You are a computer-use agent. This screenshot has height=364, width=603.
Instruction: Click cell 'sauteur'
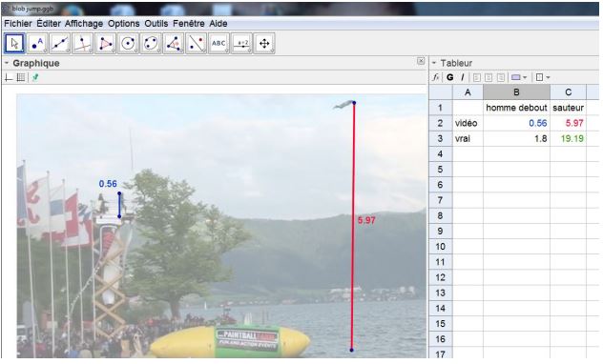tap(568, 108)
